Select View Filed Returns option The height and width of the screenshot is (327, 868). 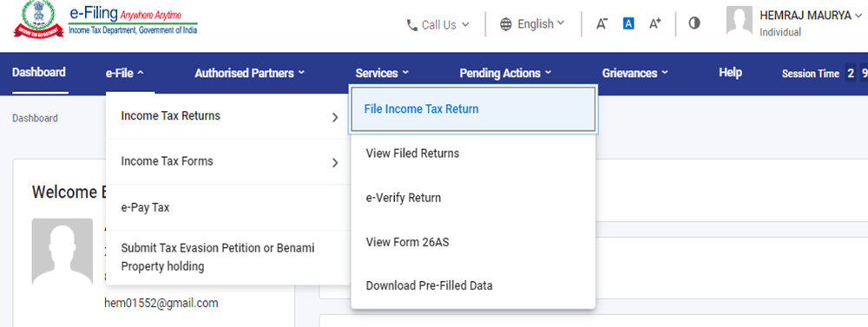click(x=473, y=154)
